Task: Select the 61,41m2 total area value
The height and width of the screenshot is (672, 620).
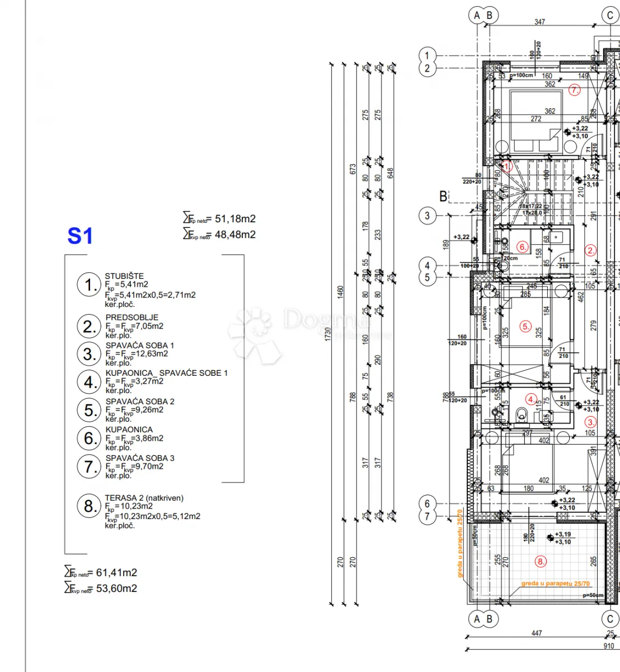Action: tap(116, 572)
